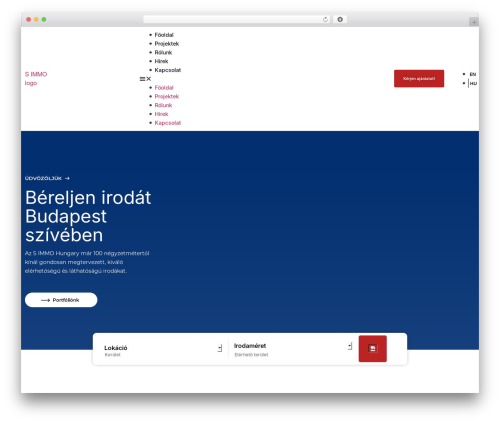The height and width of the screenshot is (423, 500).
Task: Follow the pink Kapcsolat link
Action: 168,123
